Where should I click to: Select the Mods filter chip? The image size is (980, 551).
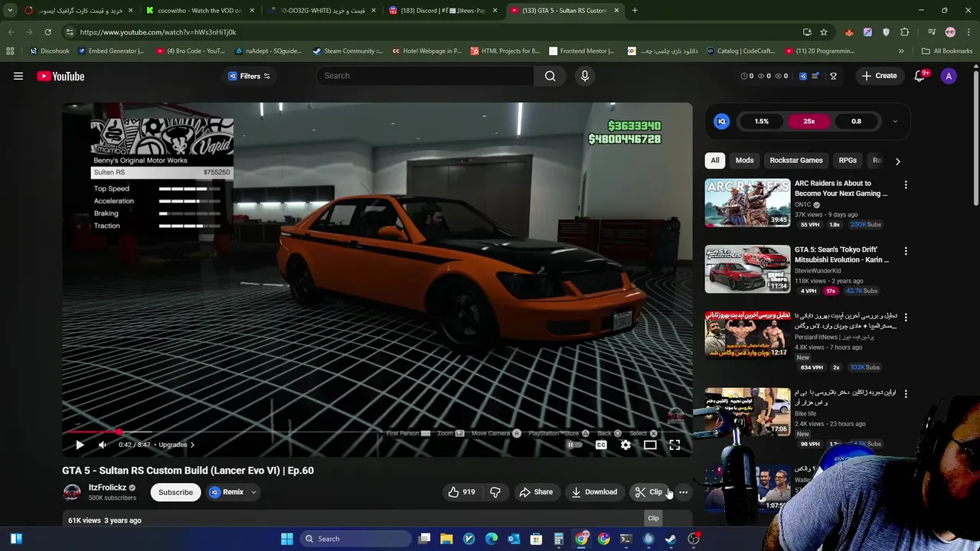pos(744,160)
